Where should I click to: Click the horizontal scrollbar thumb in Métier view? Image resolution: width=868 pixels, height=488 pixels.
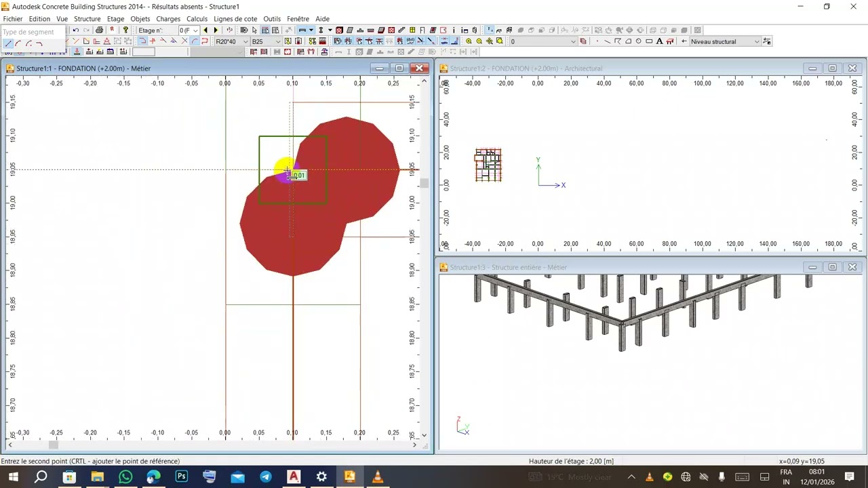[54, 445]
